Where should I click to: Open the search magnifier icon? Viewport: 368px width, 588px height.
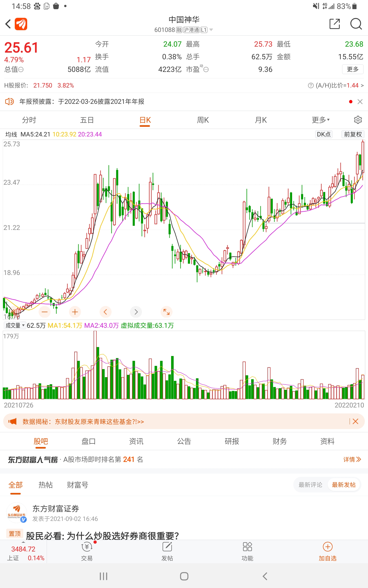356,24
